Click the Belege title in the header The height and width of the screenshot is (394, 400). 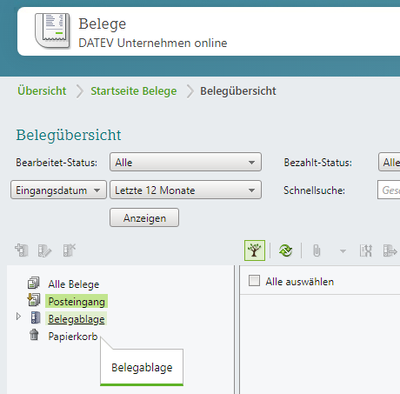click(102, 24)
